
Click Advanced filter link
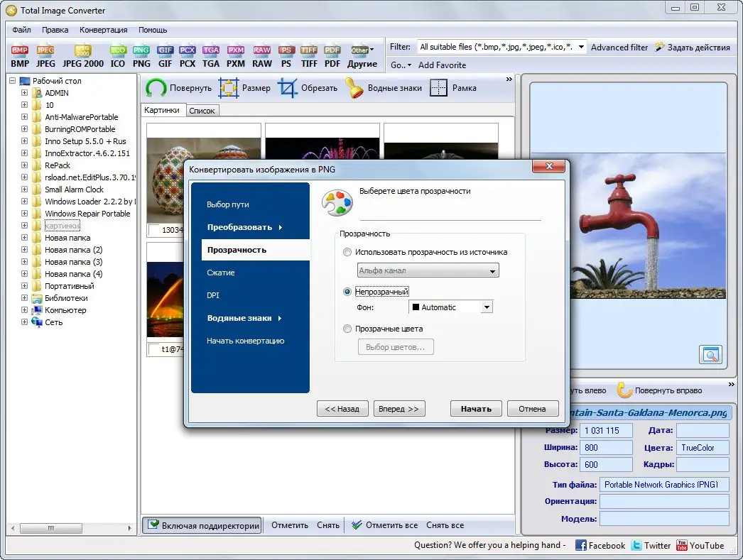point(619,48)
